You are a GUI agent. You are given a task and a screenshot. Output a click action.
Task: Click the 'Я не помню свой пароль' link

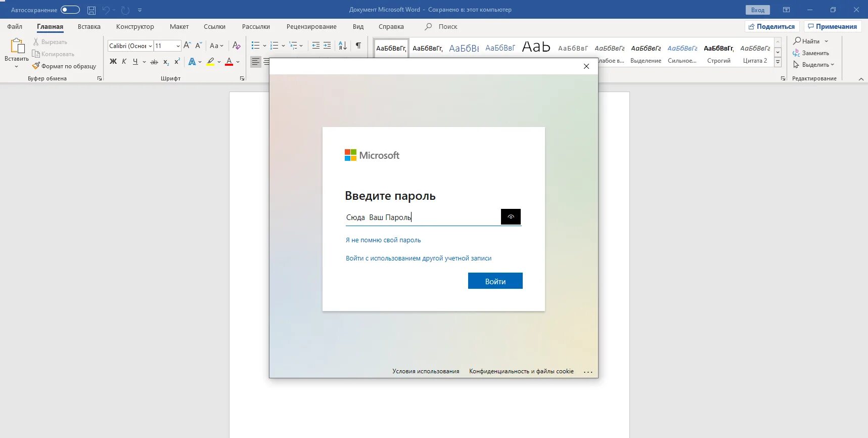[383, 240]
